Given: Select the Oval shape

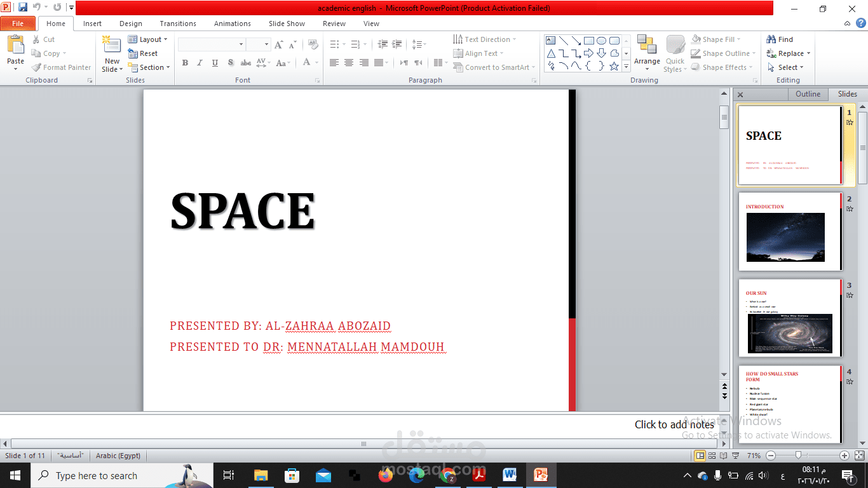Looking at the screenshot, I should coord(601,40).
